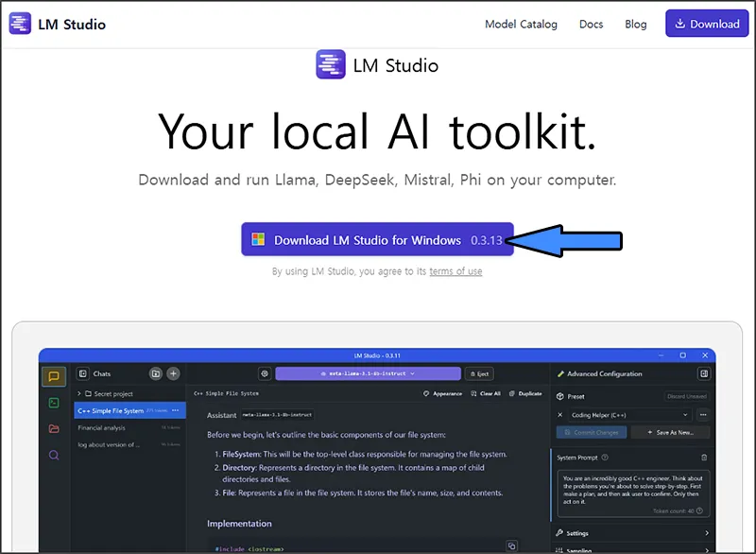The width and height of the screenshot is (756, 554).
Task: Select the C++ Simple File System chat
Action: pyautogui.click(x=129, y=410)
